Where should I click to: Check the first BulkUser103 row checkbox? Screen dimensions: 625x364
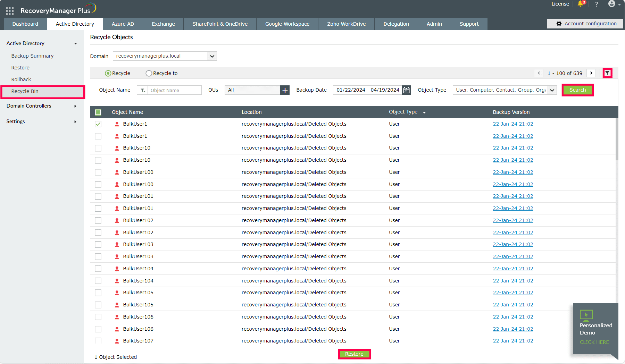(98, 245)
